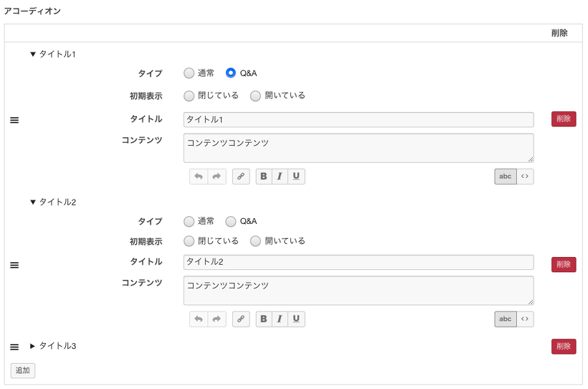Choose 閉じている initial display for タイトル2
Image resolution: width=588 pixels, height=389 pixels.
189,241
